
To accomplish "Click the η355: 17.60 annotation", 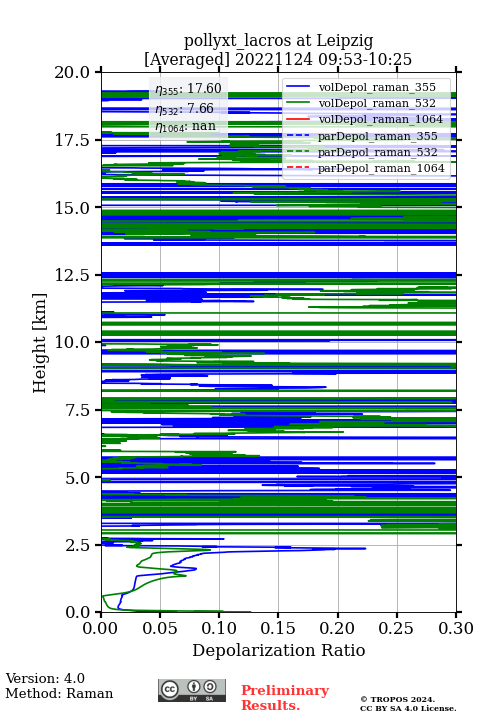I will 188,89.
